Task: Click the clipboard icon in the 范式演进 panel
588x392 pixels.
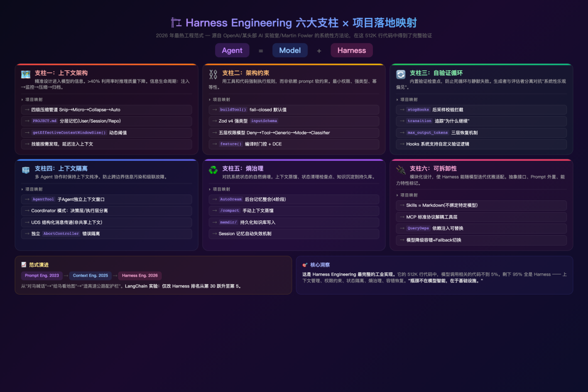Action: click(x=22, y=264)
